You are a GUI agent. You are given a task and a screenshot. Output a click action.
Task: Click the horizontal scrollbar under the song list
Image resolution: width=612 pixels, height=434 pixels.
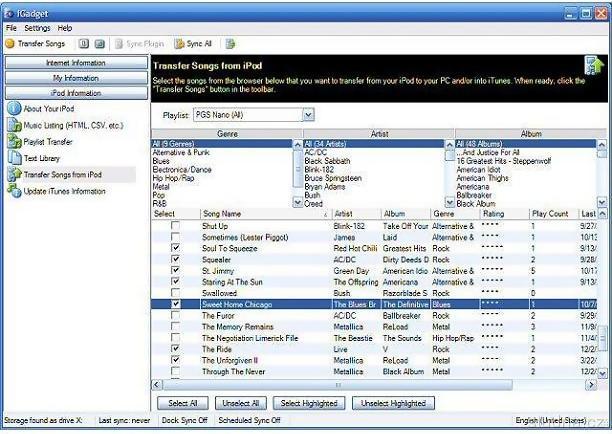380,384
